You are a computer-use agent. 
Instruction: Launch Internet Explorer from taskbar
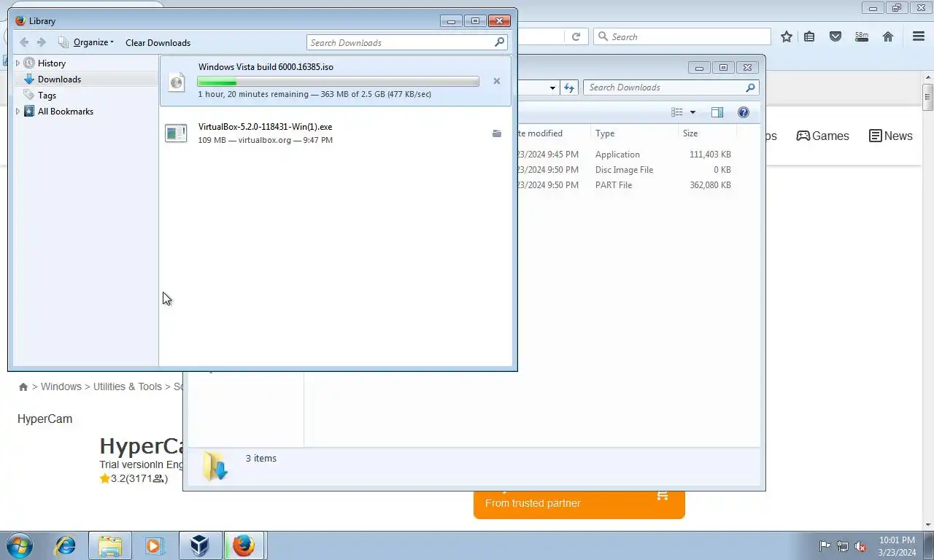coord(66,545)
